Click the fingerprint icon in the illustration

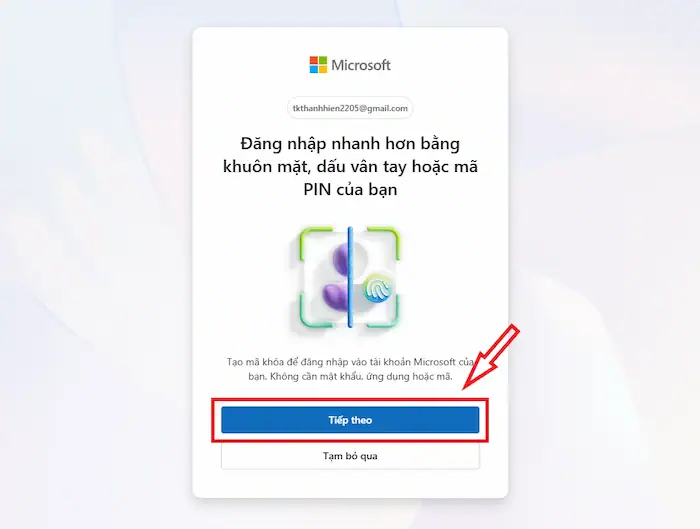click(379, 288)
